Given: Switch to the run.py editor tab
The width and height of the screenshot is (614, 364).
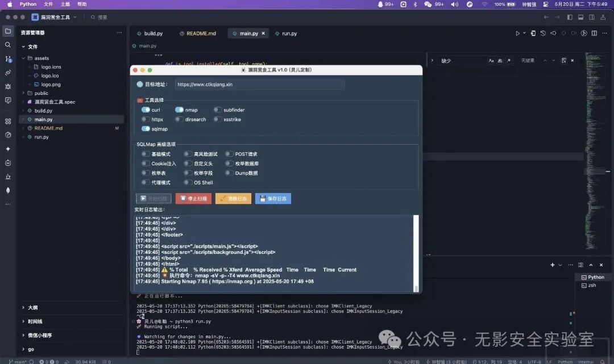Looking at the screenshot, I should coord(286,34).
